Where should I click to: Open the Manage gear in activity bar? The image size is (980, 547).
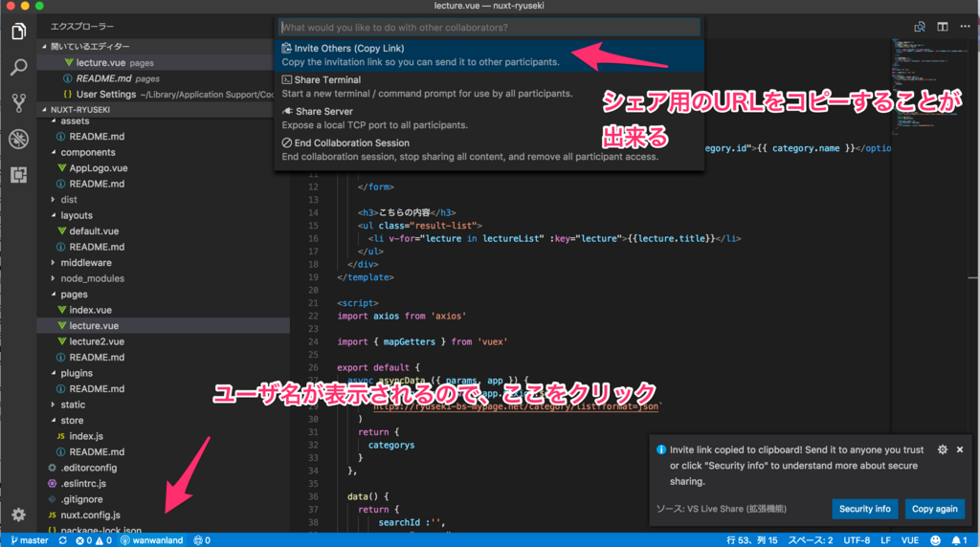point(19,514)
